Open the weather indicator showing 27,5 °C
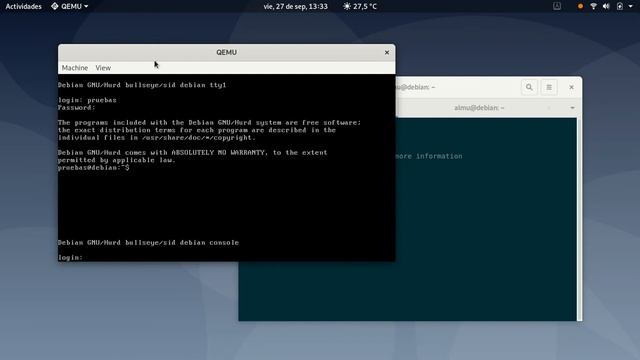The width and height of the screenshot is (640, 360). (x=360, y=6)
